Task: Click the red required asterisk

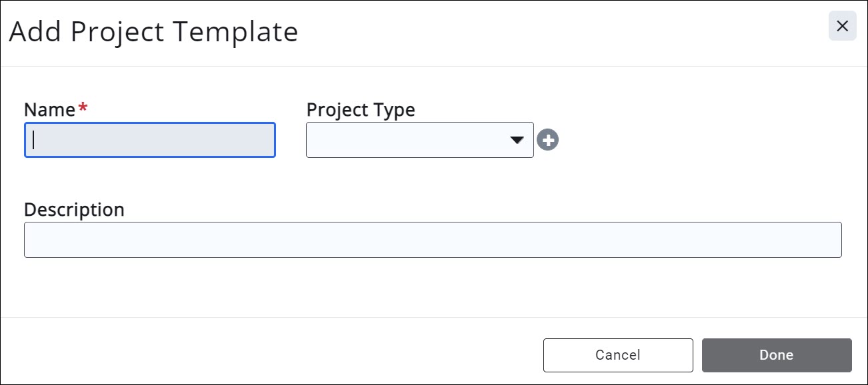Action: point(83,109)
